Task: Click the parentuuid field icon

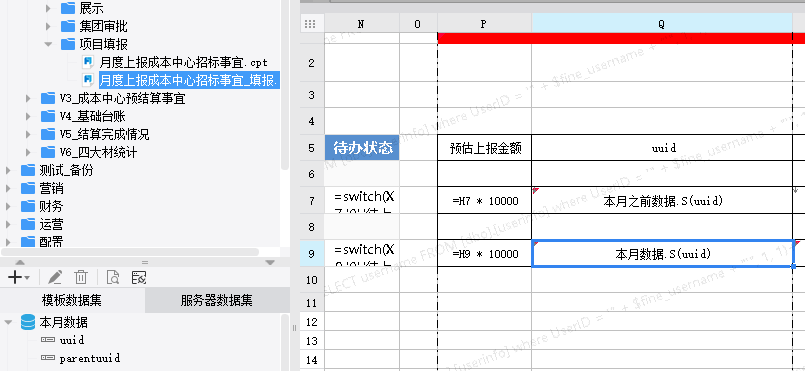Action: 48,358
